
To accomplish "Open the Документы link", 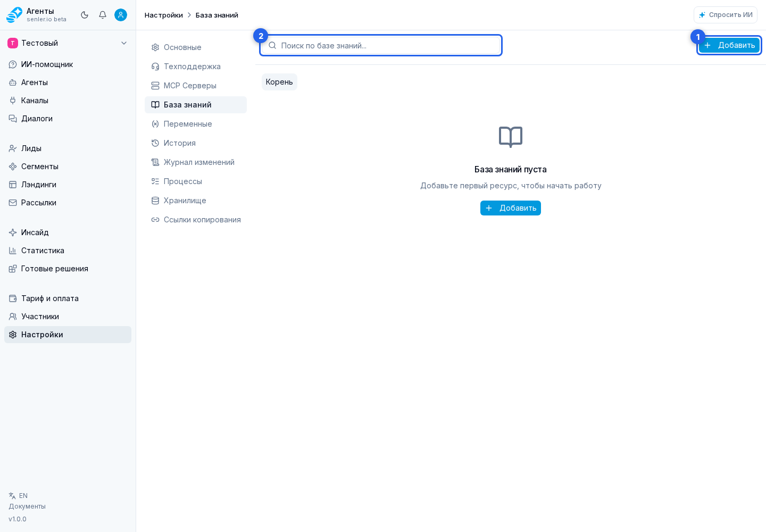I will [27, 506].
